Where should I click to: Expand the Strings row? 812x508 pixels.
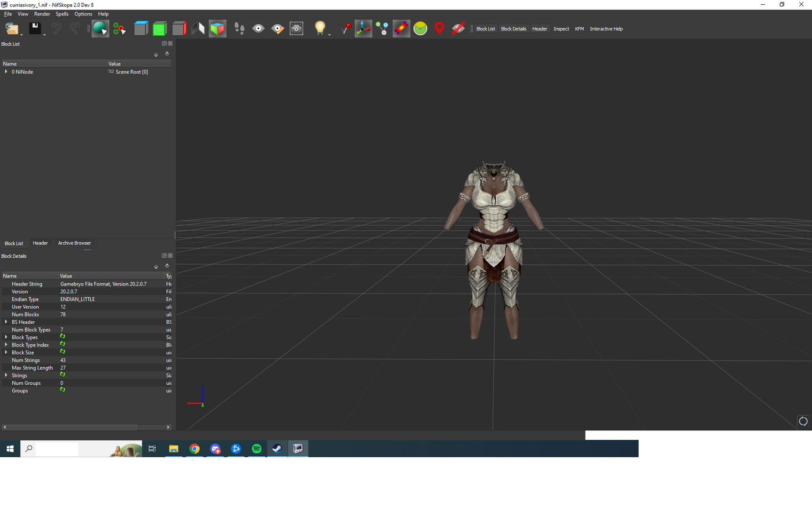click(x=6, y=375)
